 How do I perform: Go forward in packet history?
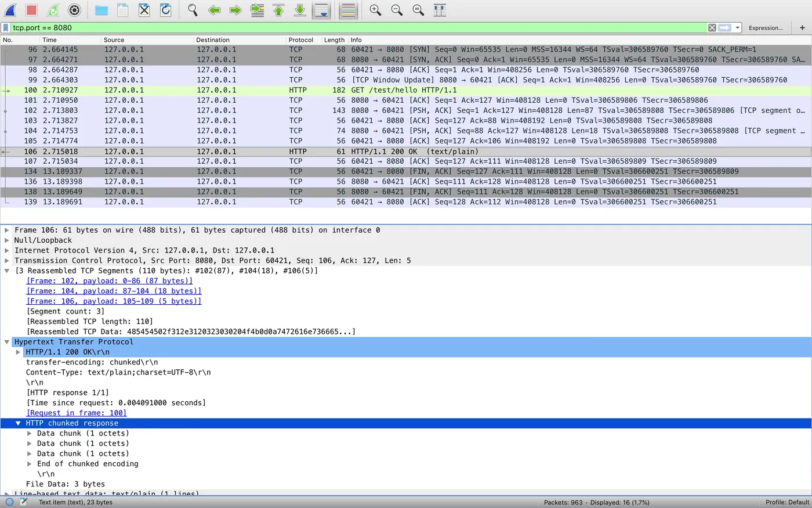[x=235, y=10]
